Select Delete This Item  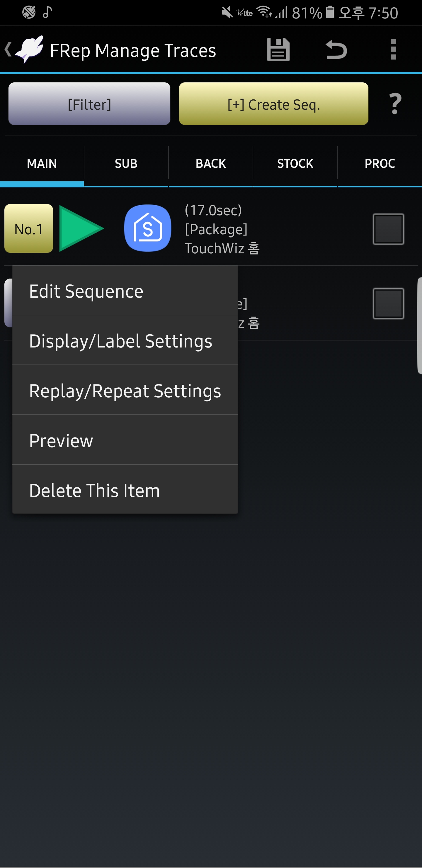pyautogui.click(x=125, y=490)
